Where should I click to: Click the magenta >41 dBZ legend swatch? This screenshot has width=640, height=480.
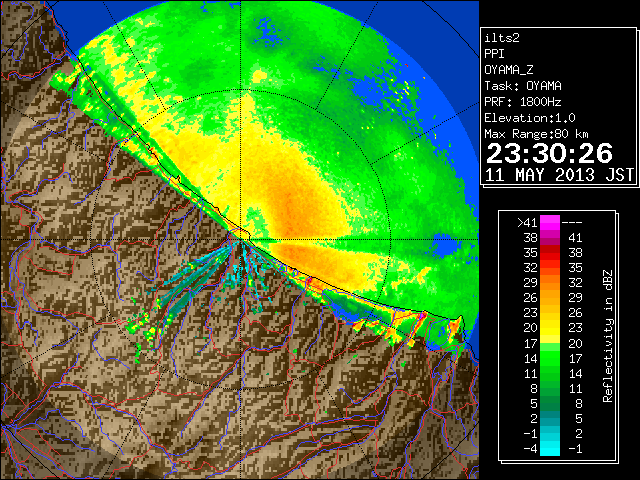(x=550, y=223)
